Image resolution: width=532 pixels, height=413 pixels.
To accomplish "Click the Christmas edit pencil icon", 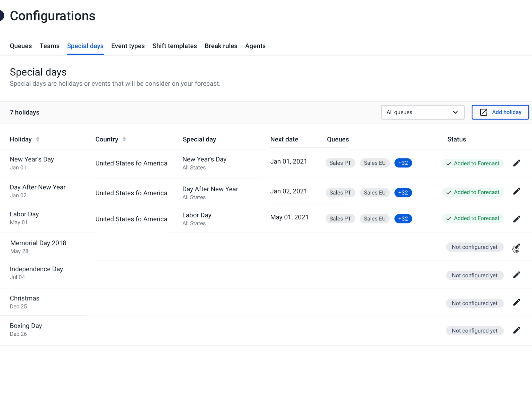I will pyautogui.click(x=517, y=302).
